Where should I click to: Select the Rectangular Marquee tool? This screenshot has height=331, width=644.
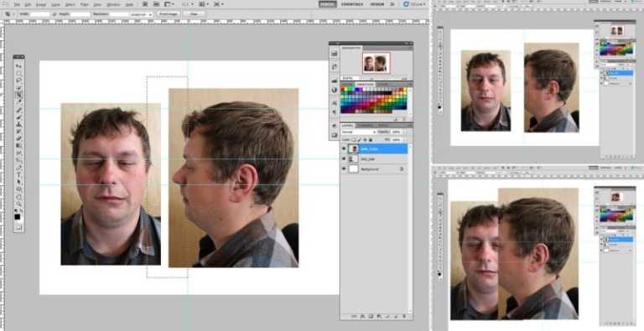click(x=18, y=73)
